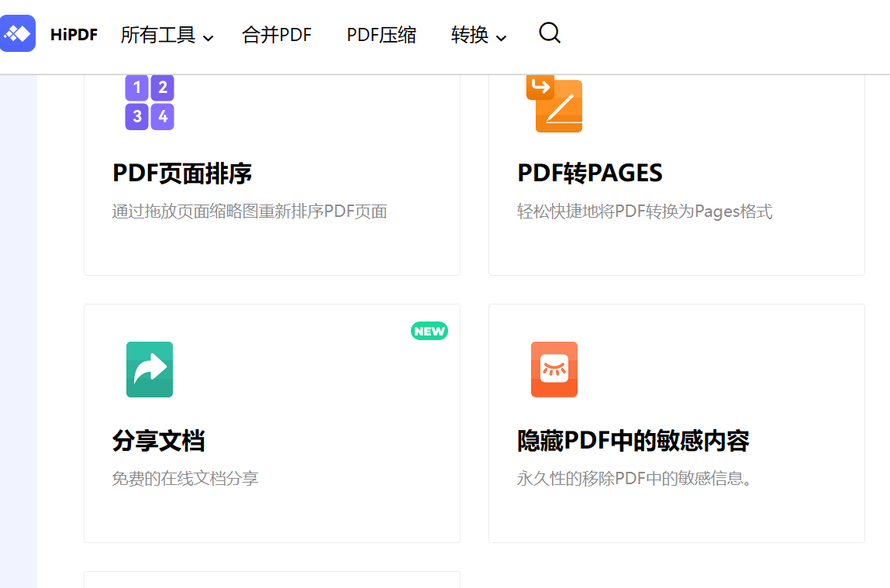Viewport: 890px width, 588px height.
Task: Expand the 所有工具 dropdown menu
Action: (x=159, y=35)
